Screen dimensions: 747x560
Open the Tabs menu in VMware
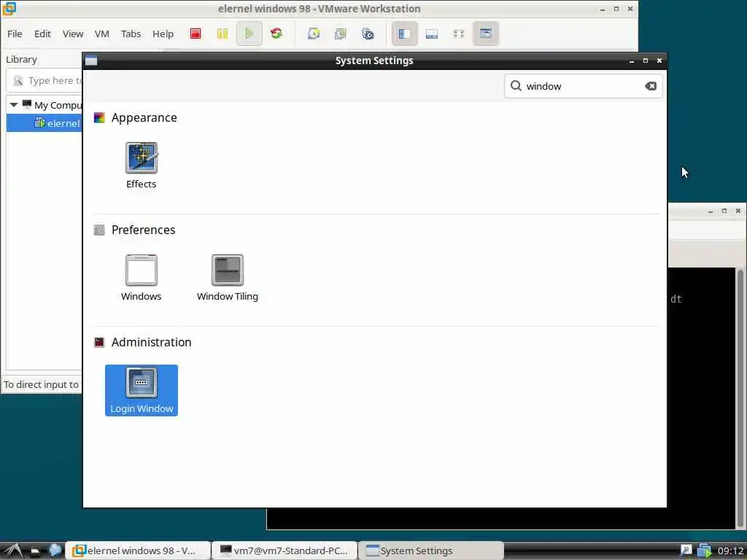click(x=131, y=34)
